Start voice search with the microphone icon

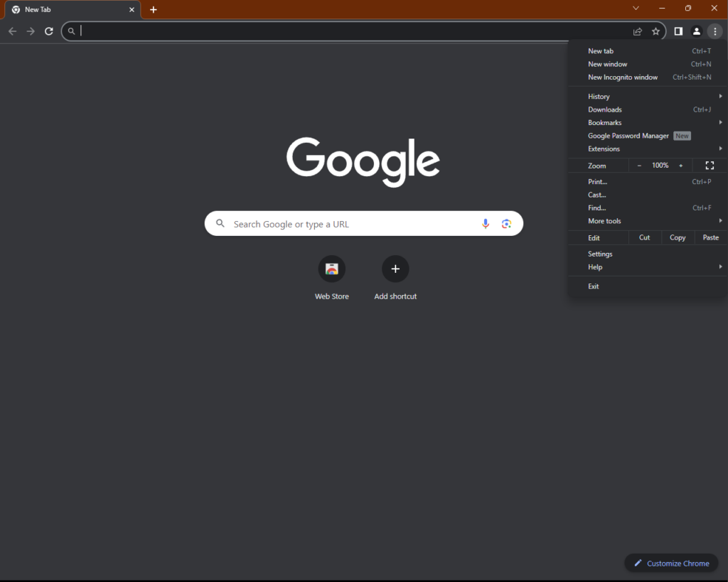486,223
